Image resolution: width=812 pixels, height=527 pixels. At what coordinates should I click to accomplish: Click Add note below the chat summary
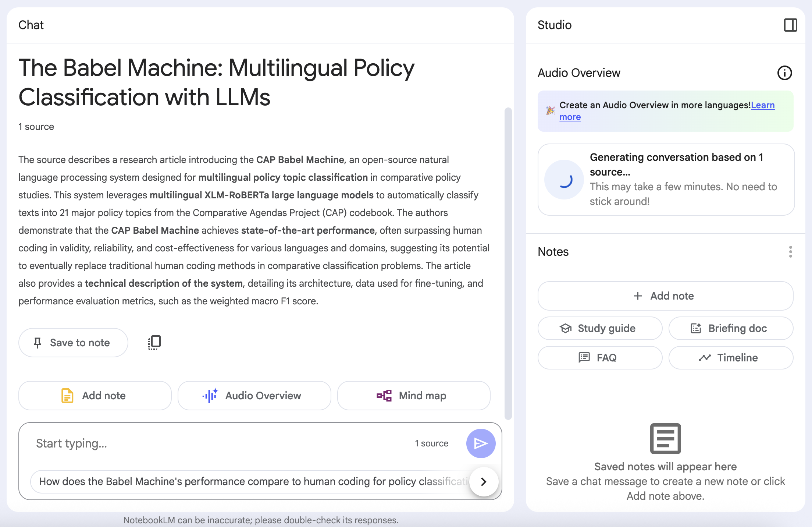click(95, 396)
